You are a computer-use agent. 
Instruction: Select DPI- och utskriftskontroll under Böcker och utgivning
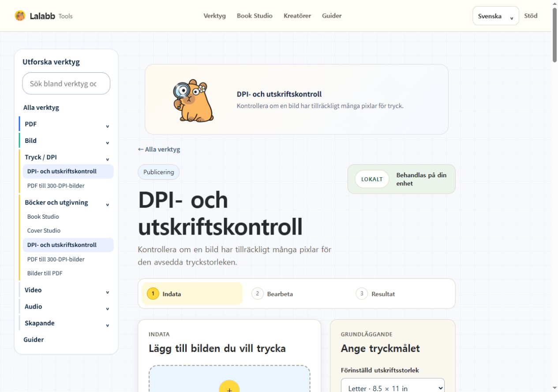tap(68, 245)
